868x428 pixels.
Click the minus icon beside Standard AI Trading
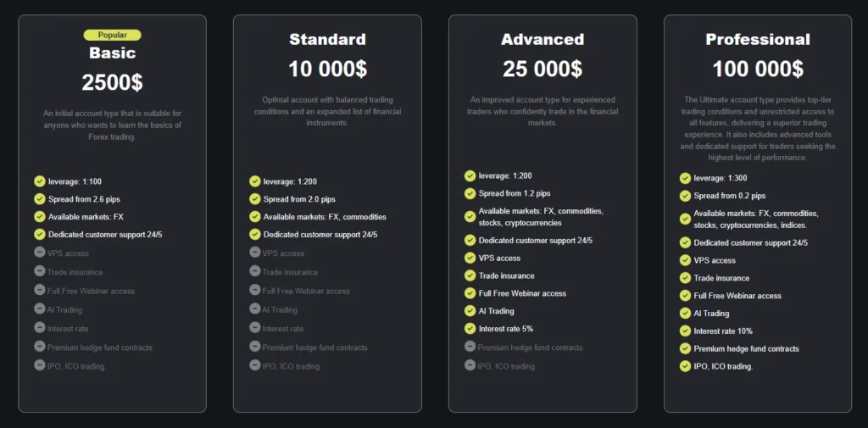click(x=255, y=309)
